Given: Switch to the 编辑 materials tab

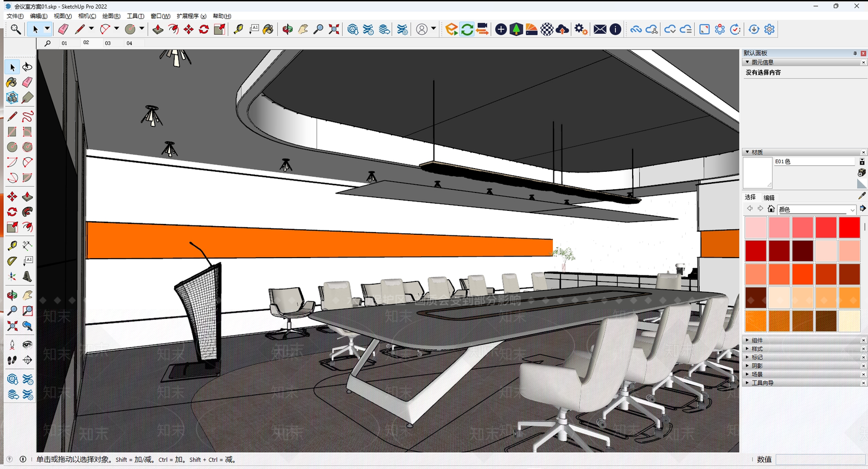Looking at the screenshot, I should click(x=769, y=197).
